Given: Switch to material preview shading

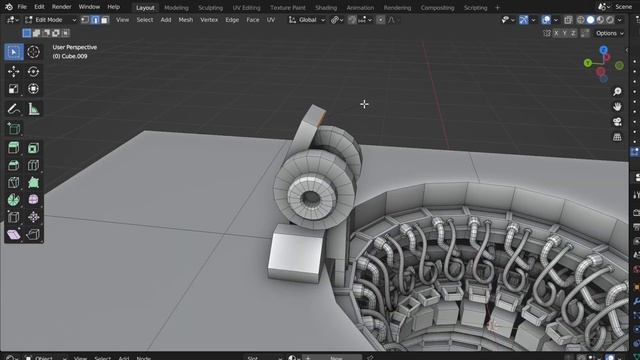Looking at the screenshot, I should tap(600, 20).
